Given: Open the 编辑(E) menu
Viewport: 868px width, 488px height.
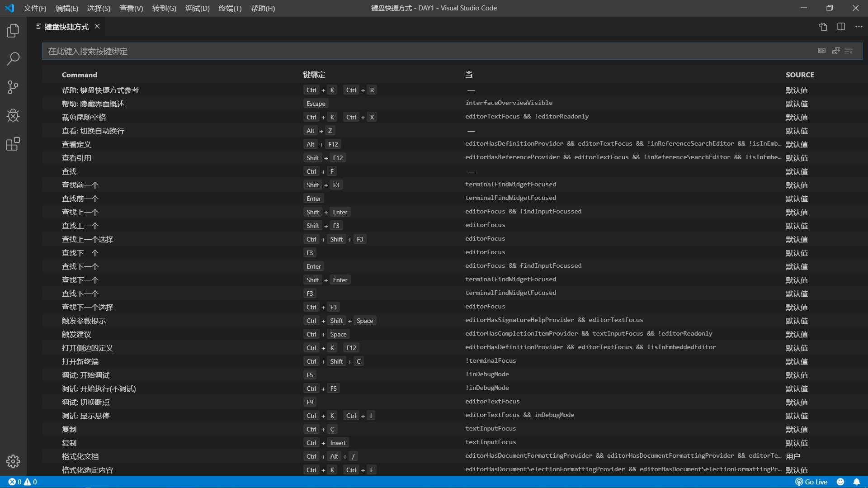Looking at the screenshot, I should pyautogui.click(x=66, y=8).
